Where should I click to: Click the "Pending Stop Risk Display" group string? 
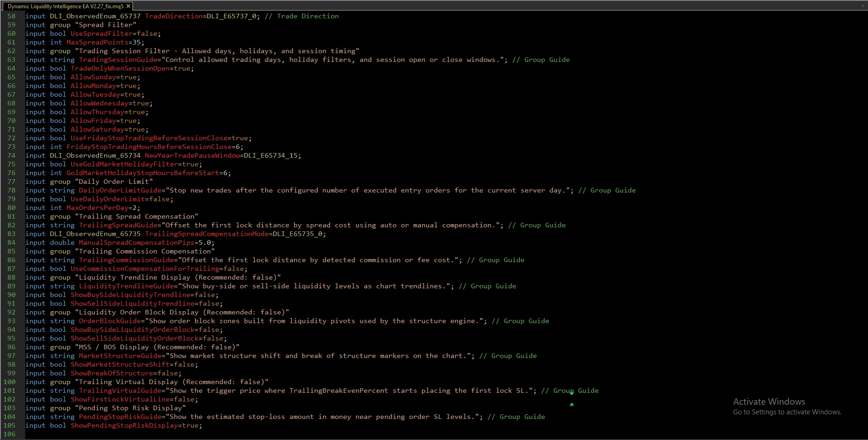click(x=130, y=408)
